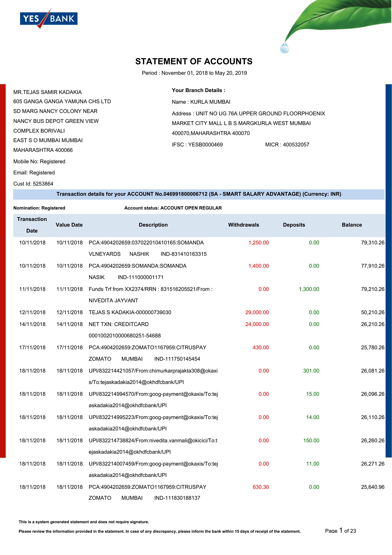Click the YES BANK logo
The height and width of the screenshot is (555, 392).
[x=49, y=18]
